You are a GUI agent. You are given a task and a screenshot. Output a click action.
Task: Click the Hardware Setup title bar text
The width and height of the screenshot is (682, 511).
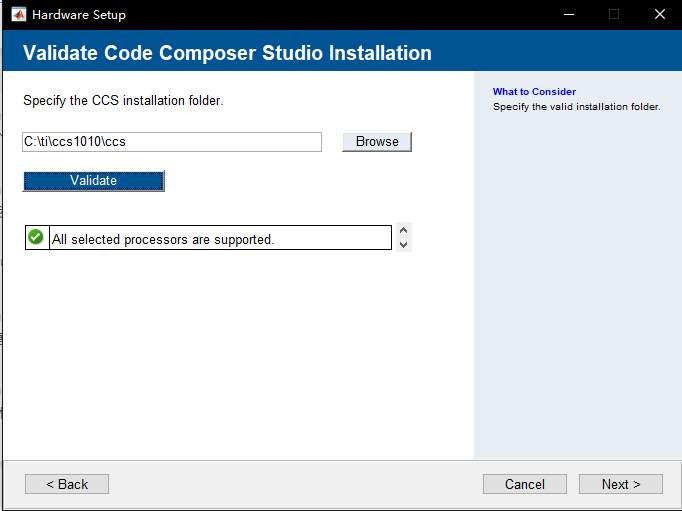click(79, 15)
